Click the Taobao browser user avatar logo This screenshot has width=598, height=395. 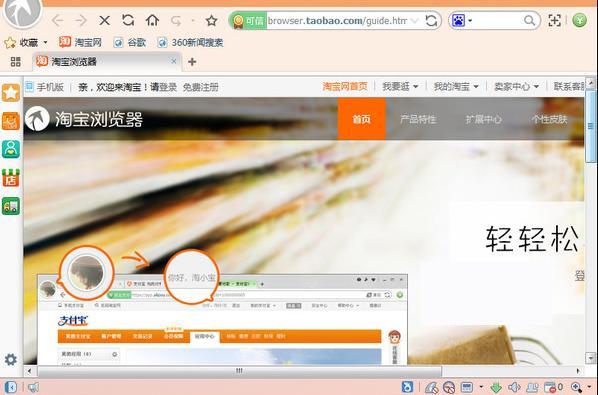point(23,13)
